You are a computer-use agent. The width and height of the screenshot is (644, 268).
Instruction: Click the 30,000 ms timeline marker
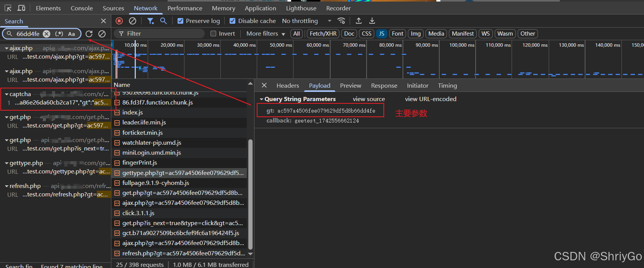point(208,45)
